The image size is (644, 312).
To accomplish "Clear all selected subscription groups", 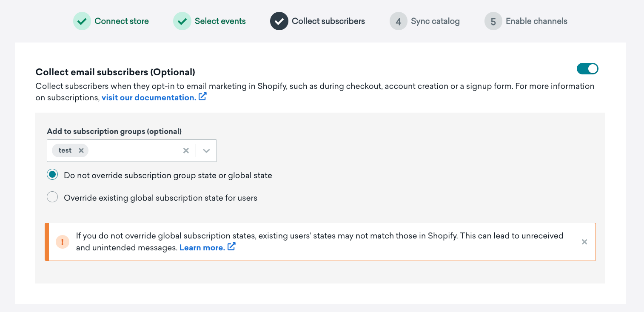I will point(186,150).
